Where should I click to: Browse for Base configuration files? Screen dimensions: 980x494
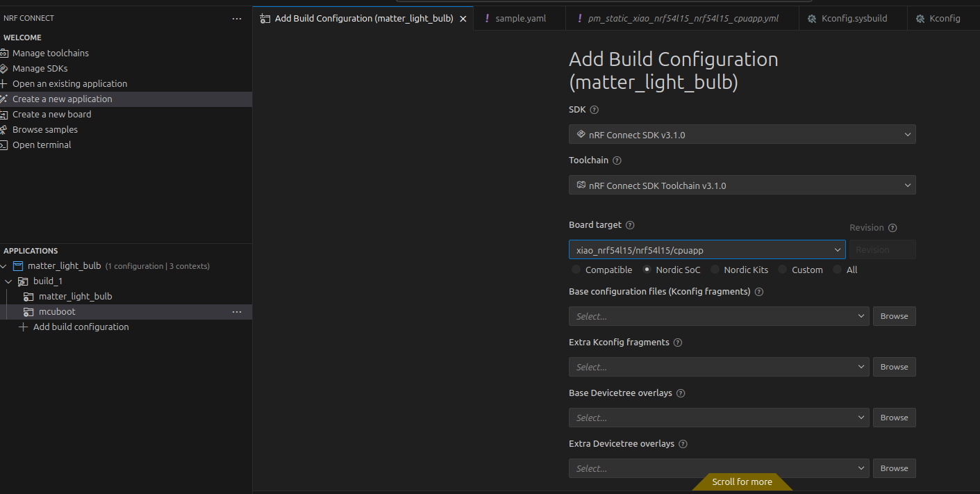[x=894, y=316]
